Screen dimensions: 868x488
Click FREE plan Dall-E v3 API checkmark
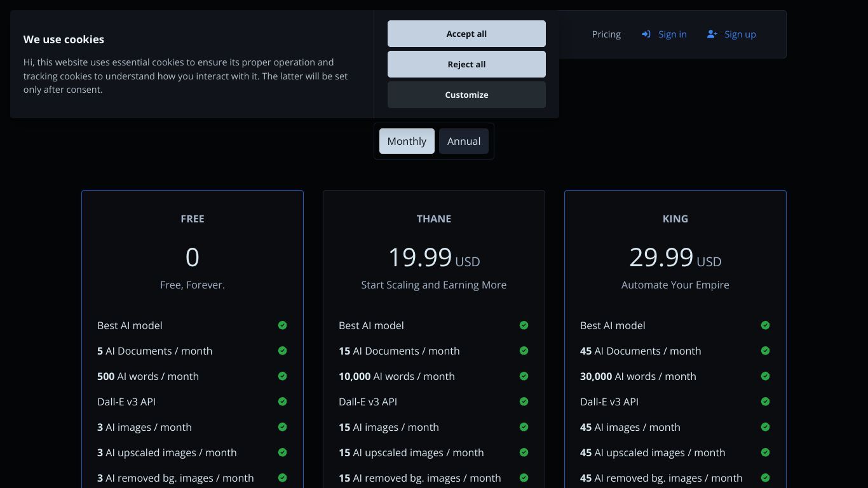click(282, 402)
